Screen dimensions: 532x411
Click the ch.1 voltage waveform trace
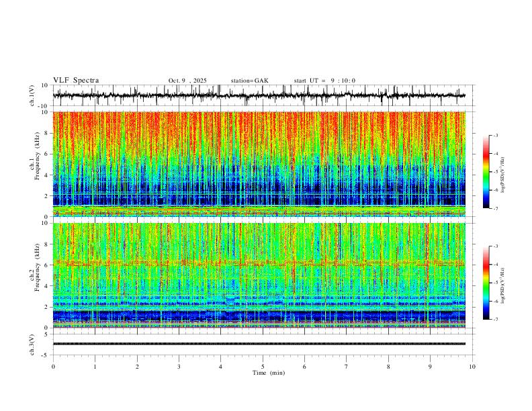click(259, 95)
